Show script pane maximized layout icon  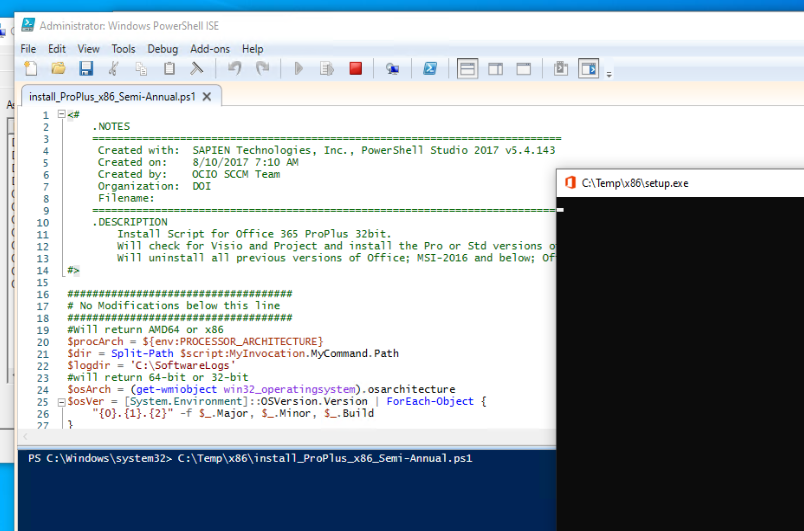point(524,68)
